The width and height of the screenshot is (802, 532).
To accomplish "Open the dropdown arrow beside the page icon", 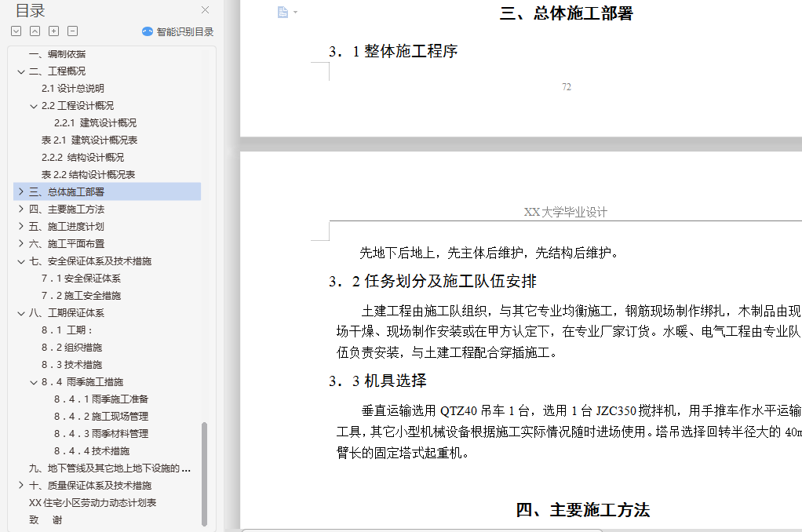I will [x=296, y=13].
